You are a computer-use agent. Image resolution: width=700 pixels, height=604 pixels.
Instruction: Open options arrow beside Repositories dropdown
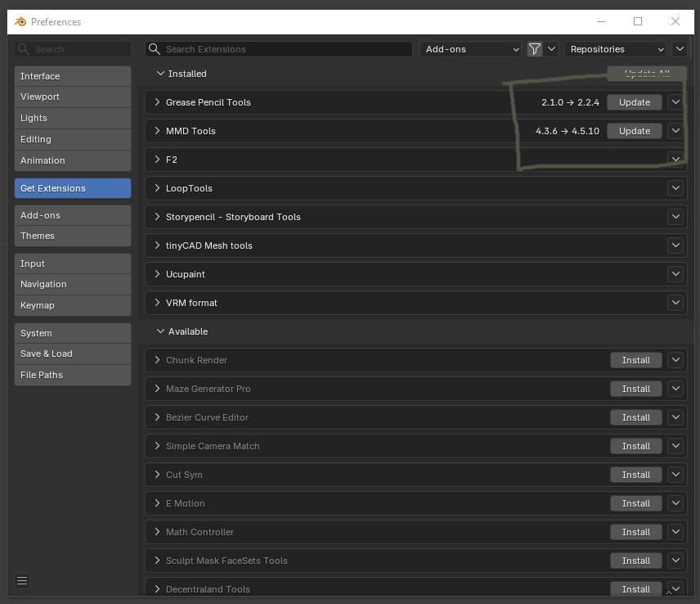(680, 49)
